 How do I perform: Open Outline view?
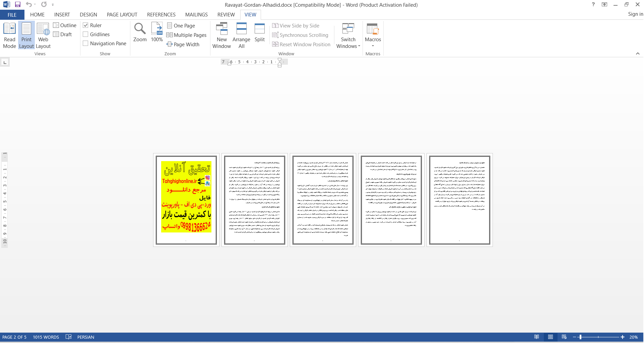click(65, 25)
